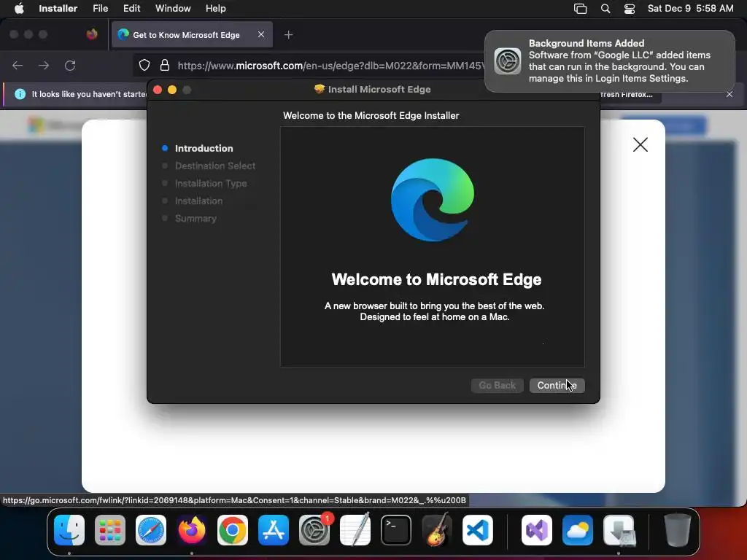The height and width of the screenshot is (560, 747).
Task: Open Trash from the Dock
Action: [x=677, y=530]
